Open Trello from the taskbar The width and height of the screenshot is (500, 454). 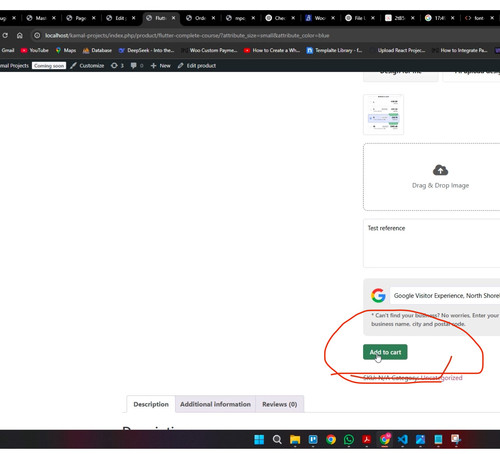(313, 439)
